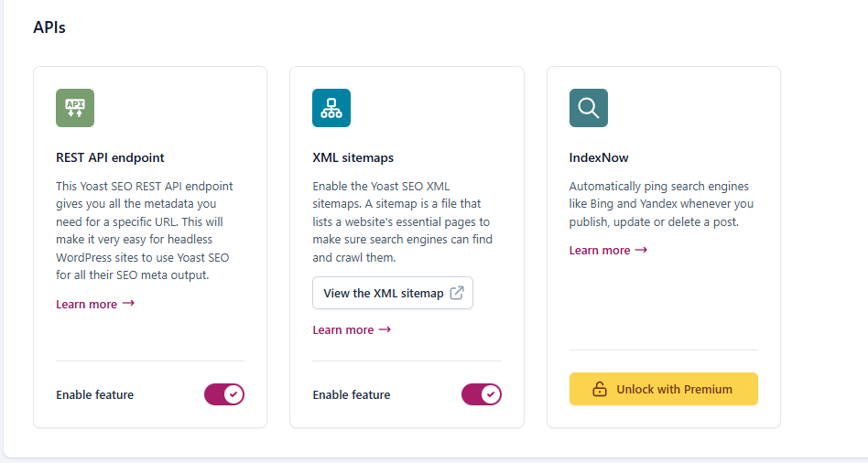
Task: Follow the Learn more link for IndexNow
Action: click(600, 251)
